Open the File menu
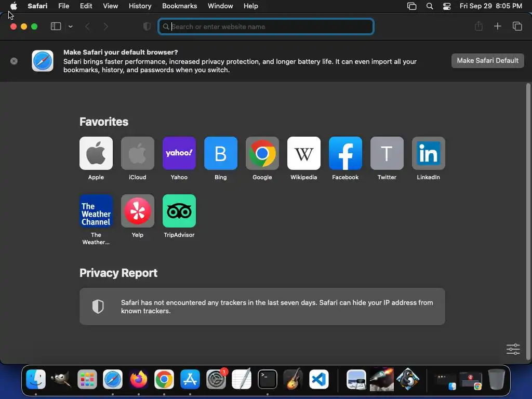Screen dimensions: 532x399 (63, 6)
